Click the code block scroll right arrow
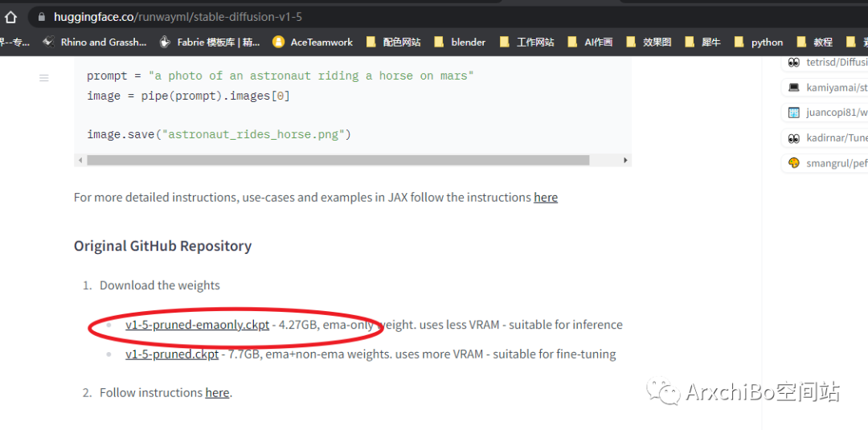Image resolution: width=868 pixels, height=430 pixels. pos(625,160)
